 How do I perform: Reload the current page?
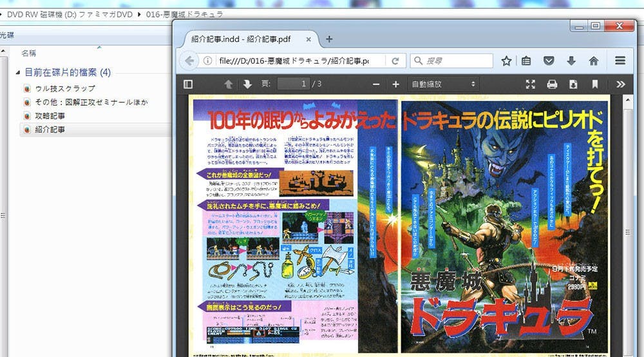pyautogui.click(x=395, y=61)
